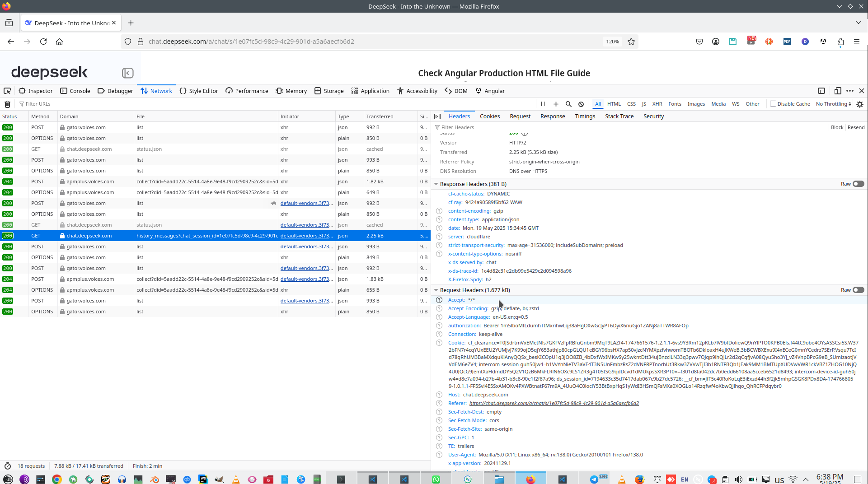The width and height of the screenshot is (868, 484).
Task: Open the No Throttling dropdown
Action: point(833,104)
